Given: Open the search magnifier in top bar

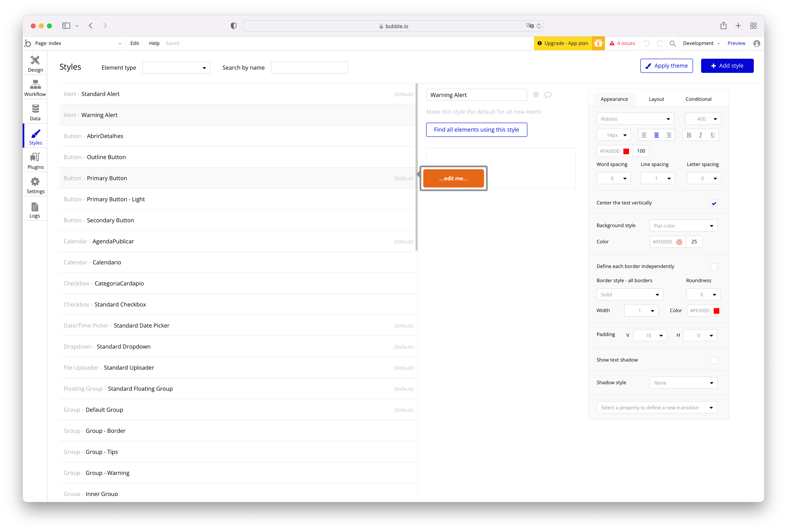Looking at the screenshot, I should tap(673, 43).
